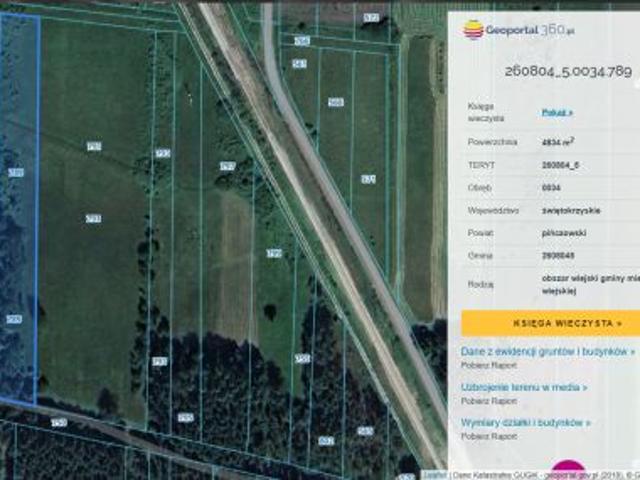Download report under Wymiary działki i budynków
The width and height of the screenshot is (640, 480).
(489, 436)
